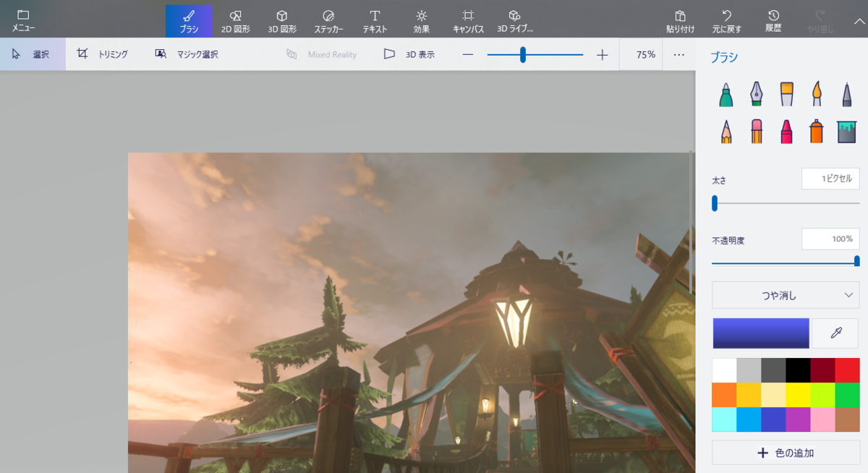Viewport: 868px width, 473px height.
Task: Collapse the ribbon with top-right chevron
Action: [859, 22]
